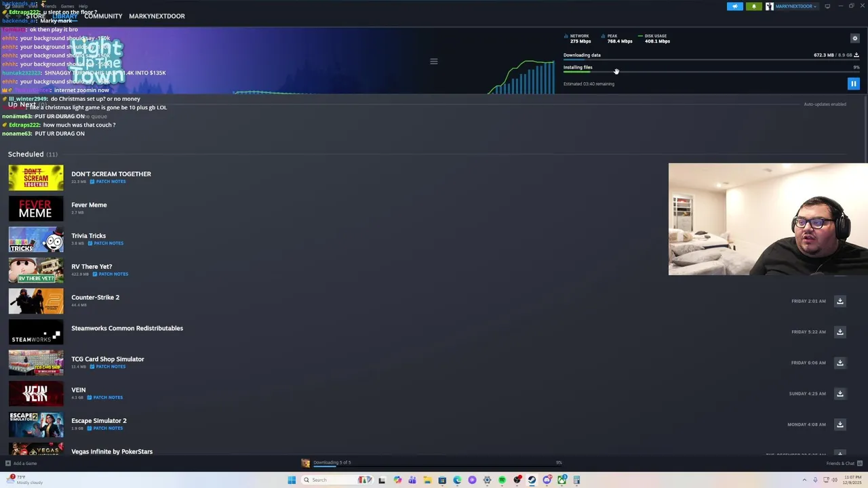Open download settings gear icon
Viewport: 868px width, 488px height.
(x=855, y=38)
